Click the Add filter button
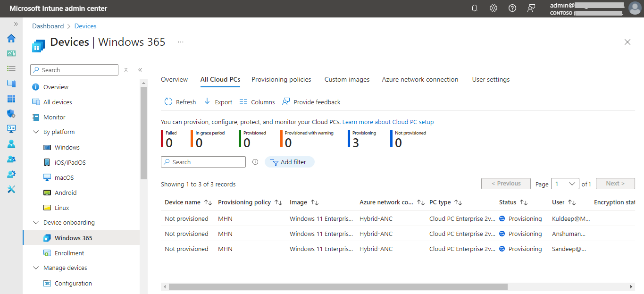 coord(289,162)
